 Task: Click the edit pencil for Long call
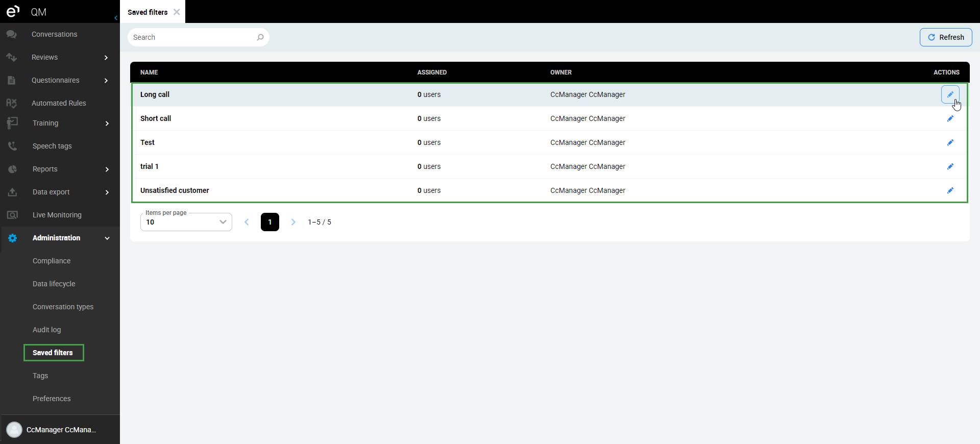(950, 94)
